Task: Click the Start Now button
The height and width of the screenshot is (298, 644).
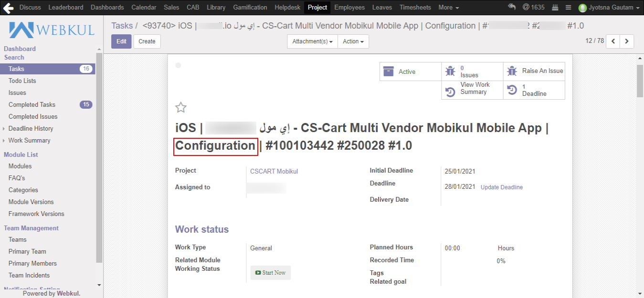Action: (270, 273)
